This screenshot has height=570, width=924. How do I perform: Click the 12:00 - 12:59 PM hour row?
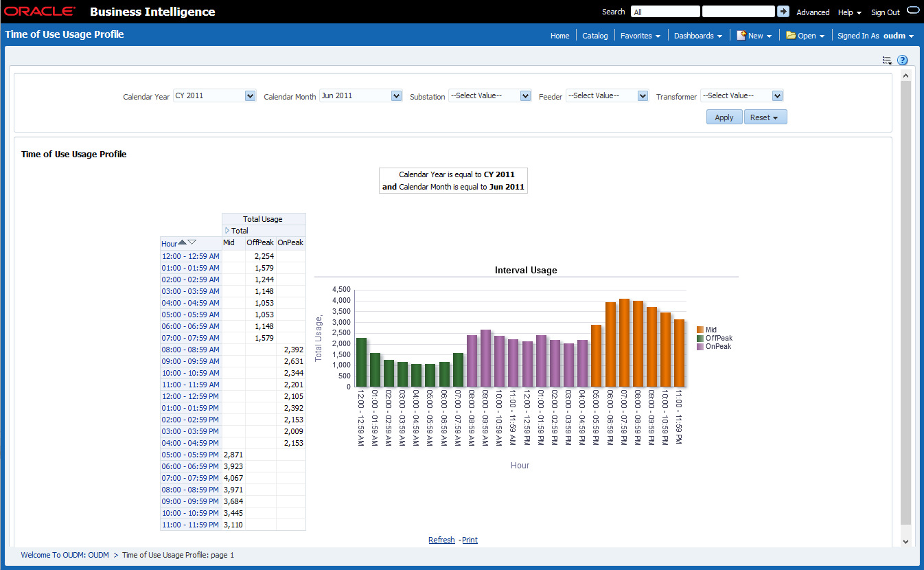[x=191, y=396]
